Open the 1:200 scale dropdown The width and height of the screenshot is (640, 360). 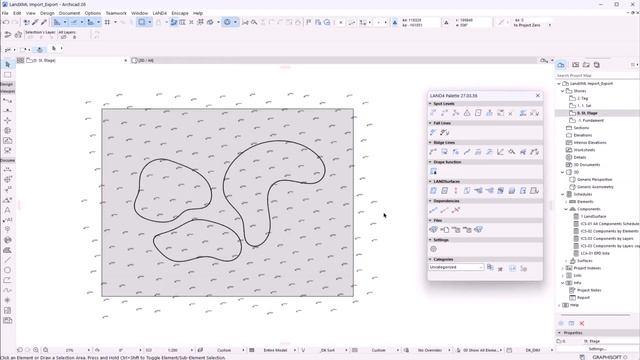tap(173, 350)
